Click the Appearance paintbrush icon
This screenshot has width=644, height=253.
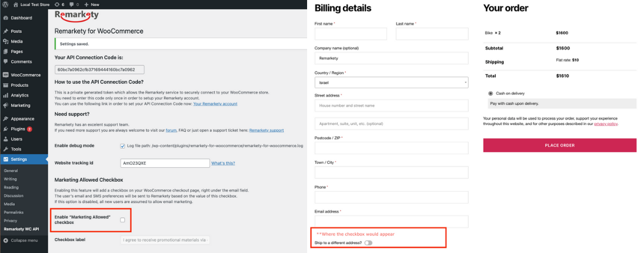tap(5, 118)
